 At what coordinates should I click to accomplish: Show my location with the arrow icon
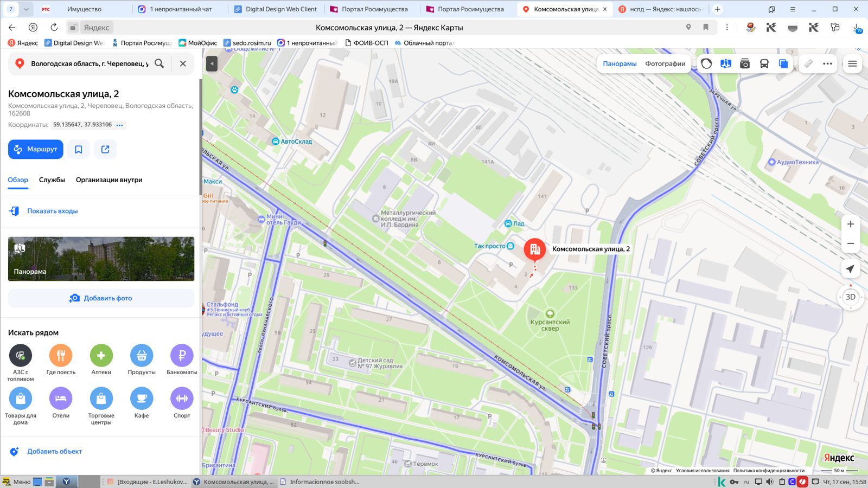click(x=851, y=269)
